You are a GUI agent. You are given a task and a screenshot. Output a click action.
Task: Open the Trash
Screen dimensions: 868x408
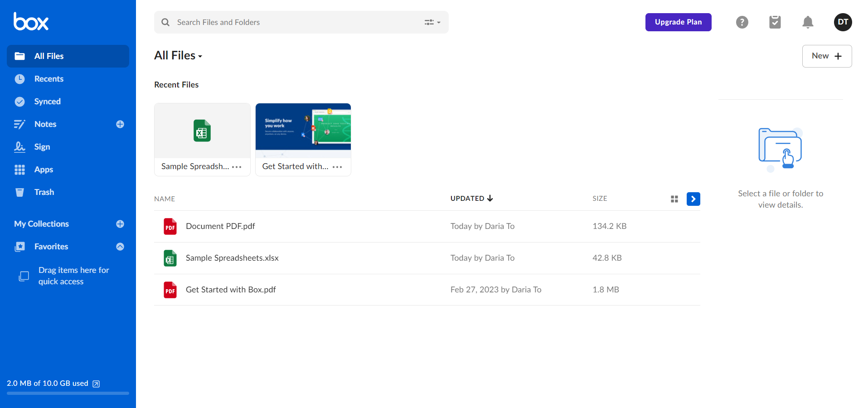point(68,192)
